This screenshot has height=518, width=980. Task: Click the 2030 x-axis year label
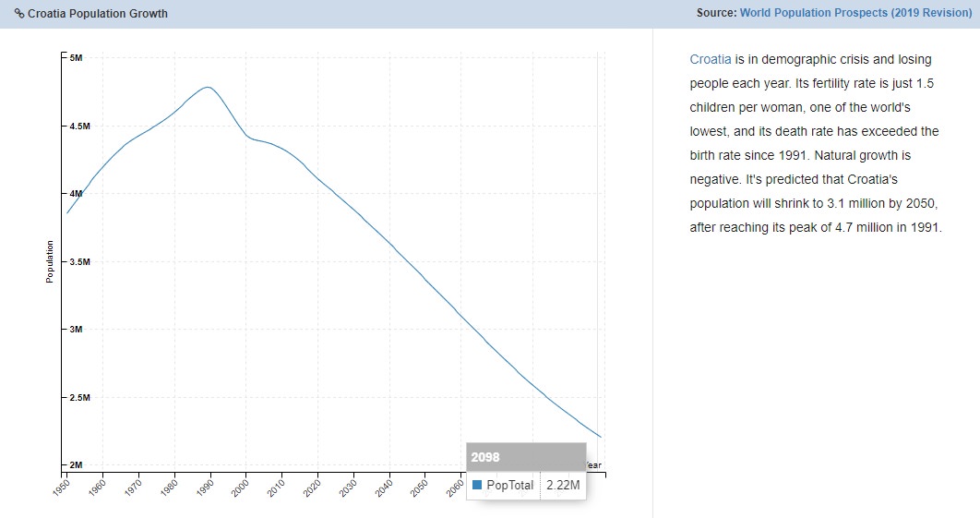(x=348, y=488)
